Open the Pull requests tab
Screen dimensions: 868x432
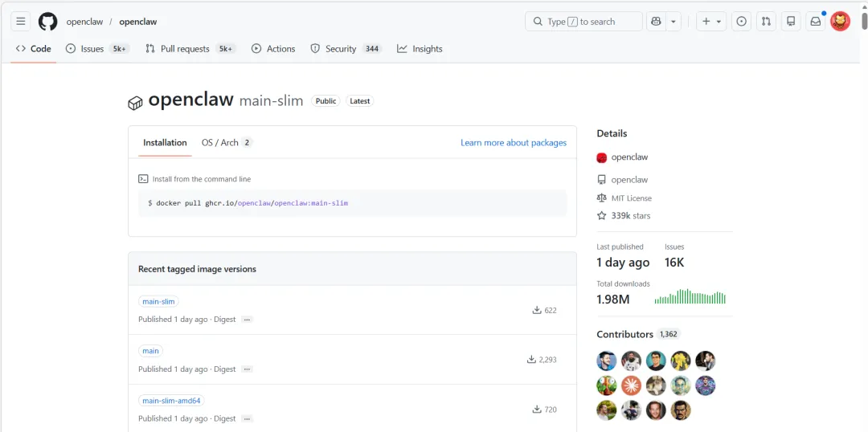pyautogui.click(x=190, y=49)
